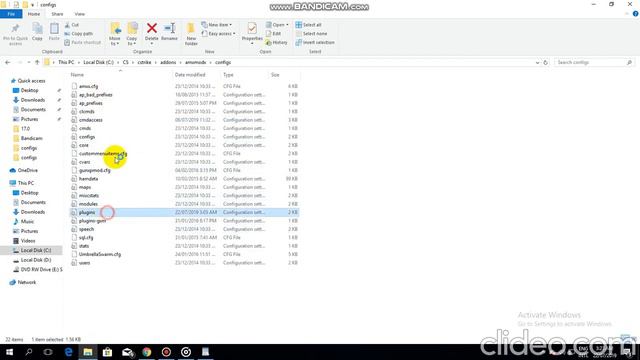
Task: Show file History
Action: click(x=276, y=42)
